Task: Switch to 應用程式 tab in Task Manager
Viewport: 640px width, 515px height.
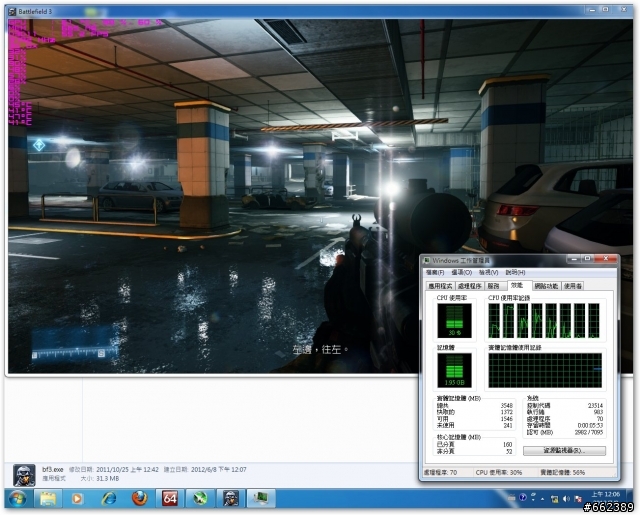Action: click(440, 286)
